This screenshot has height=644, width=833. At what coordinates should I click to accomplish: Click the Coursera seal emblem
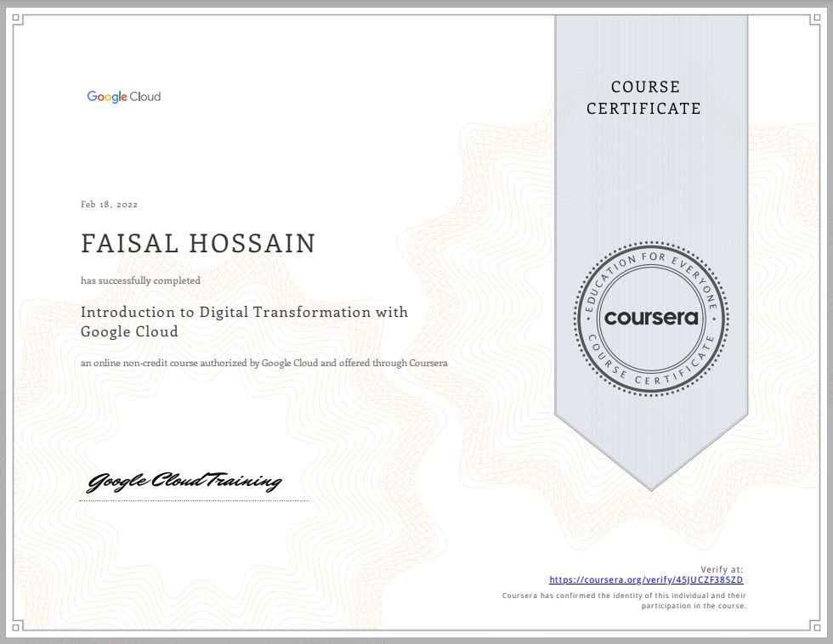651,318
